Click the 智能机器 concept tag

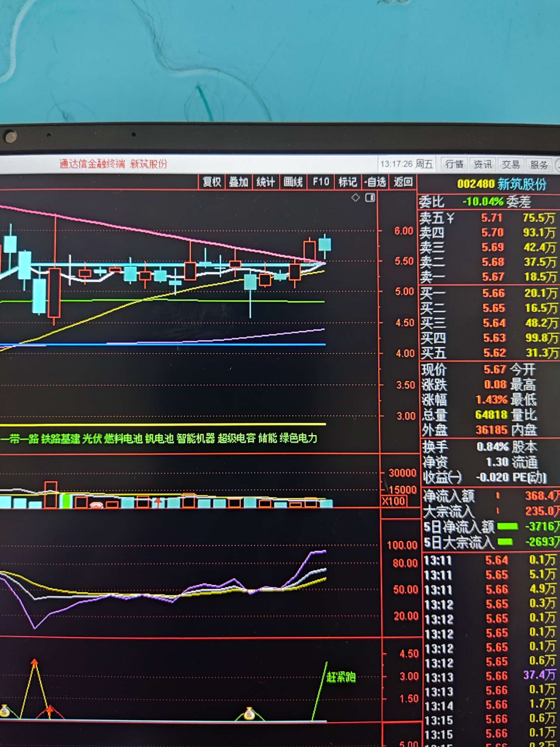pyautogui.click(x=196, y=438)
